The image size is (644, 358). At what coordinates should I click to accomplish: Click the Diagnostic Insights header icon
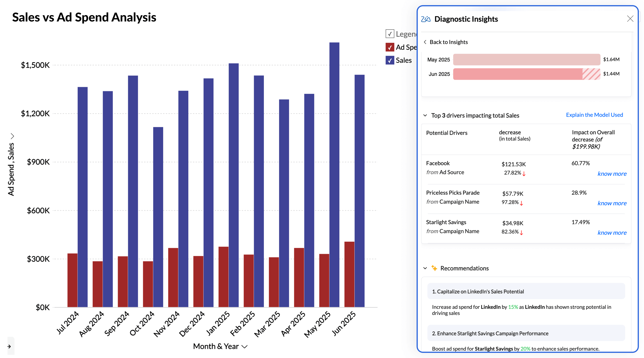coord(426,19)
